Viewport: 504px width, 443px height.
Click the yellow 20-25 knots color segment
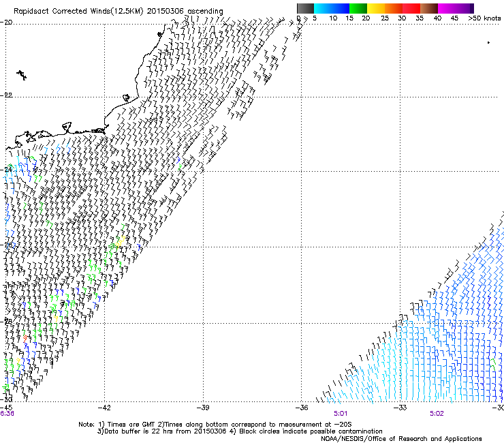pyautogui.click(x=376, y=8)
